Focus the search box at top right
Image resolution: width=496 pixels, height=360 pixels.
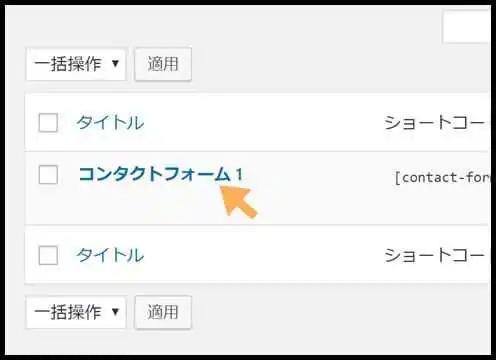click(467, 27)
